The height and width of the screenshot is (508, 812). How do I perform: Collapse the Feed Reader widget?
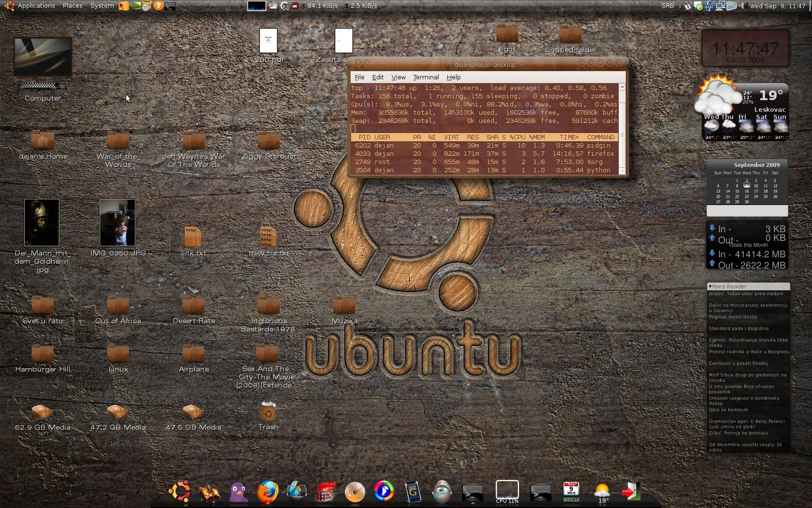click(x=710, y=286)
